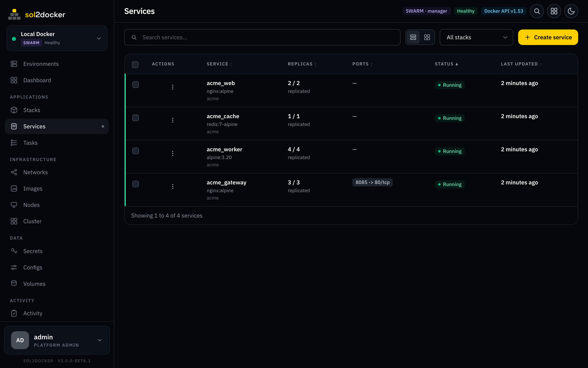Screen dimensions: 588x368
Task: Click the AD user avatar
Action: pyautogui.click(x=20, y=340)
